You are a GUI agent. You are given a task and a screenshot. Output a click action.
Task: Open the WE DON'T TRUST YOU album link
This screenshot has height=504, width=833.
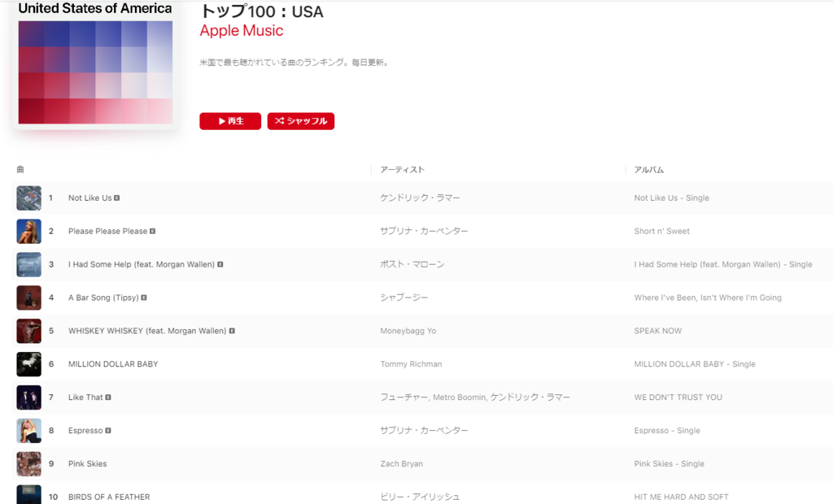(x=678, y=398)
